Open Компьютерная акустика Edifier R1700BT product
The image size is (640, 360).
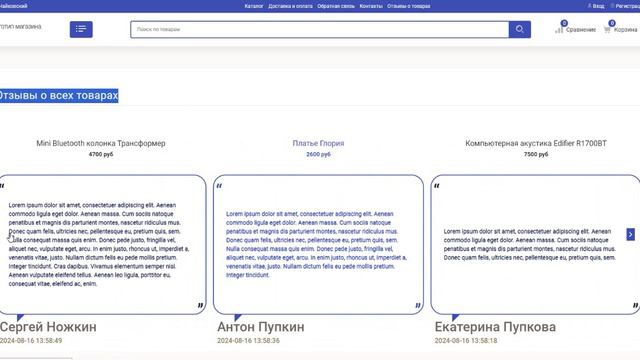[x=536, y=143]
